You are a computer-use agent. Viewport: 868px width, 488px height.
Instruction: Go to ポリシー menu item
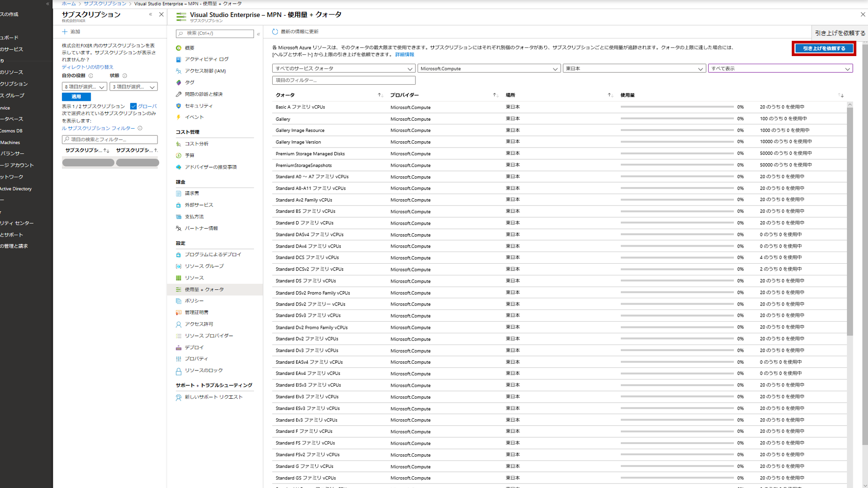click(194, 301)
